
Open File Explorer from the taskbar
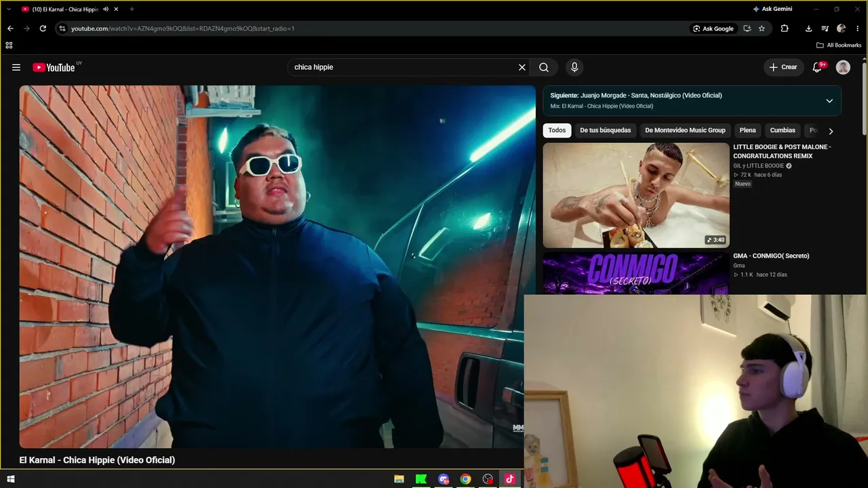pyautogui.click(x=399, y=479)
